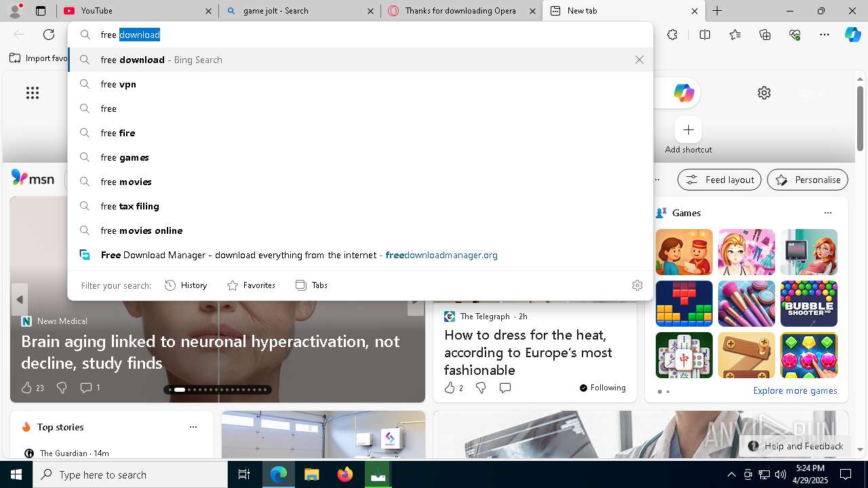Click the Import favorites bookmark item
This screenshot has width=868, height=488.
point(39,58)
